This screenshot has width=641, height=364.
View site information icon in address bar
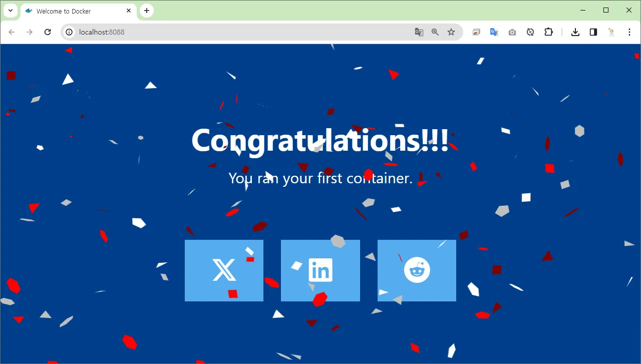click(x=70, y=32)
